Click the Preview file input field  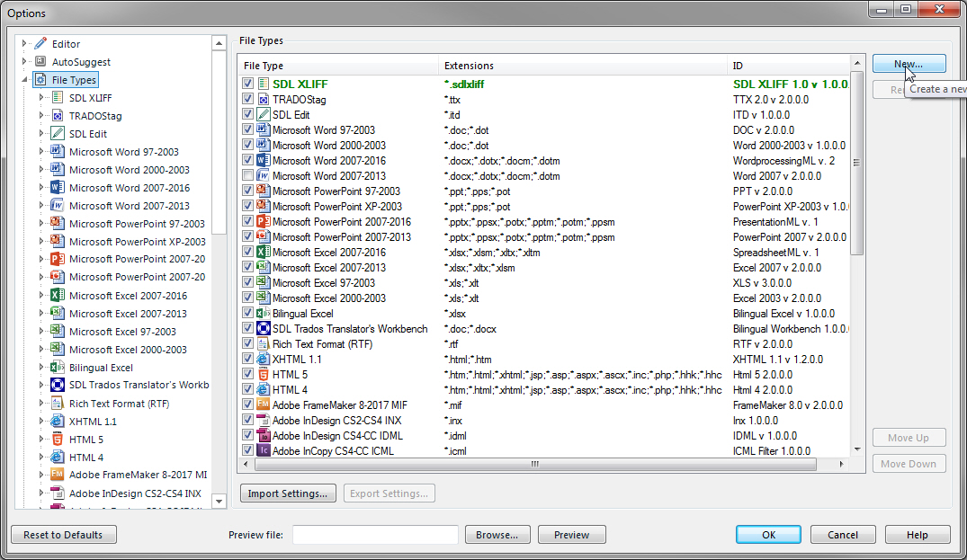click(x=375, y=534)
